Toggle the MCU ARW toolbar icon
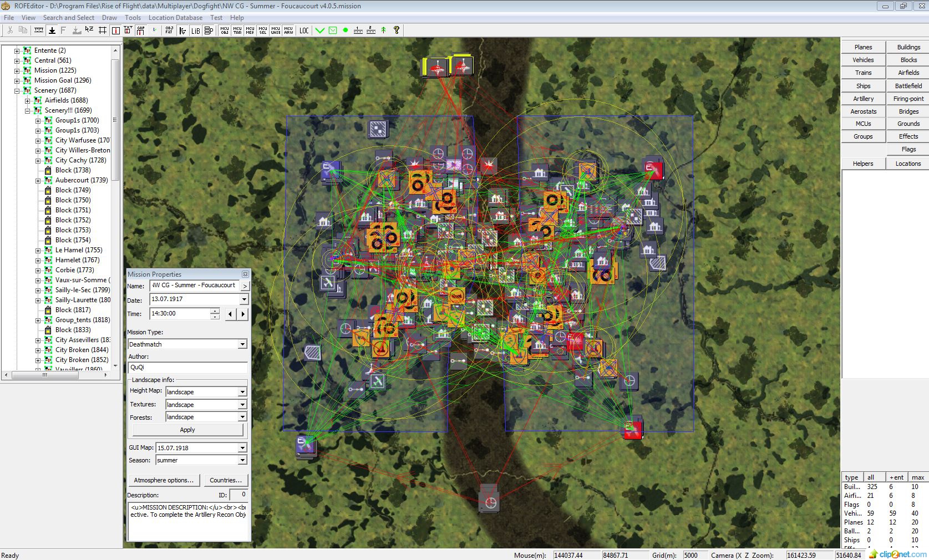Image resolution: width=929 pixels, height=560 pixels. (288, 30)
